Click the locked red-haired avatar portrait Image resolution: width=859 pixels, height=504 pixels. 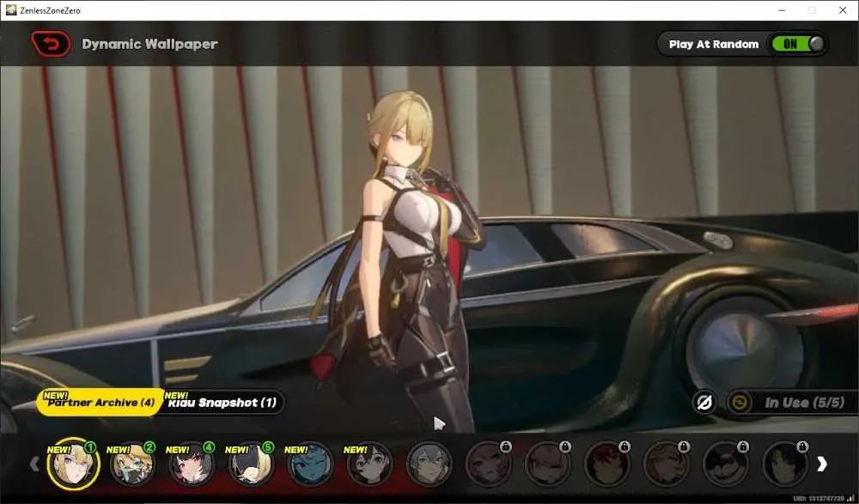tap(607, 464)
